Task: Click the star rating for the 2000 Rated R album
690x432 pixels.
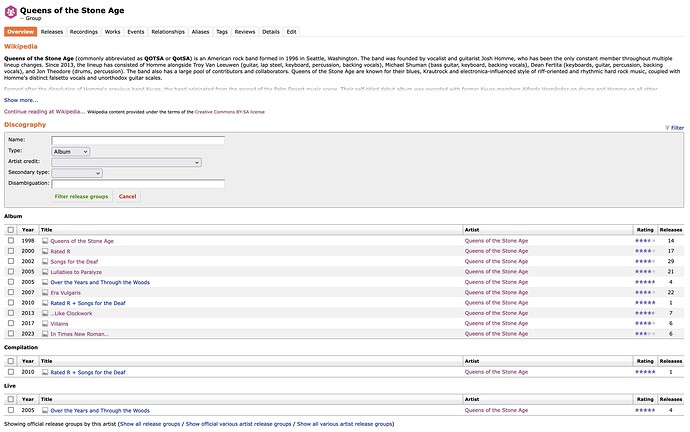Action: click(x=645, y=251)
